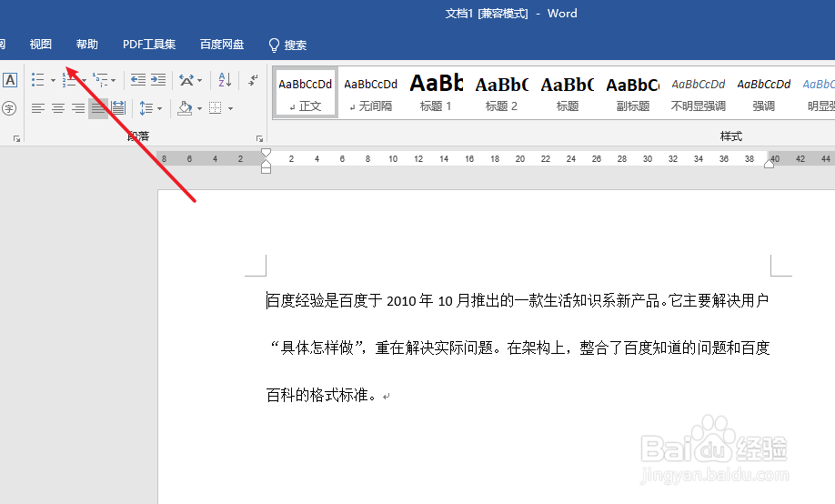
Task: Open paragraph settings dialog launcher
Action: click(x=259, y=138)
